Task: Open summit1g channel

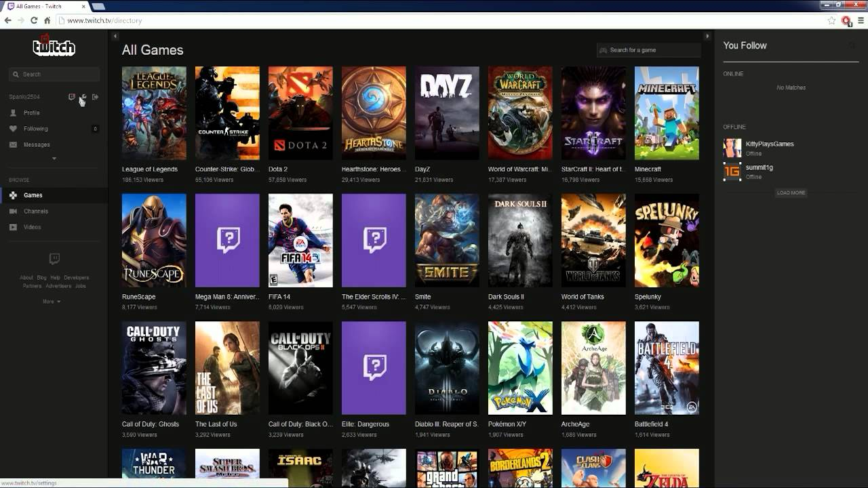Action: click(759, 167)
